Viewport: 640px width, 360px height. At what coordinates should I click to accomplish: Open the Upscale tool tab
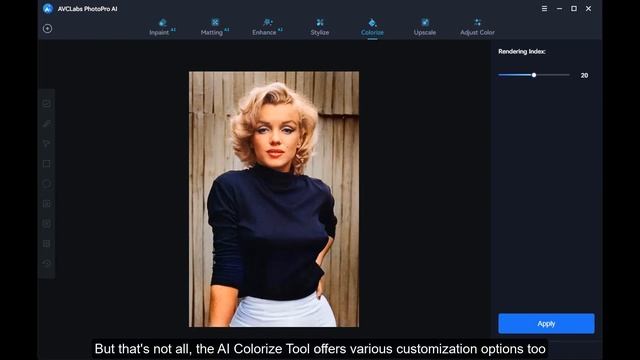point(425,27)
